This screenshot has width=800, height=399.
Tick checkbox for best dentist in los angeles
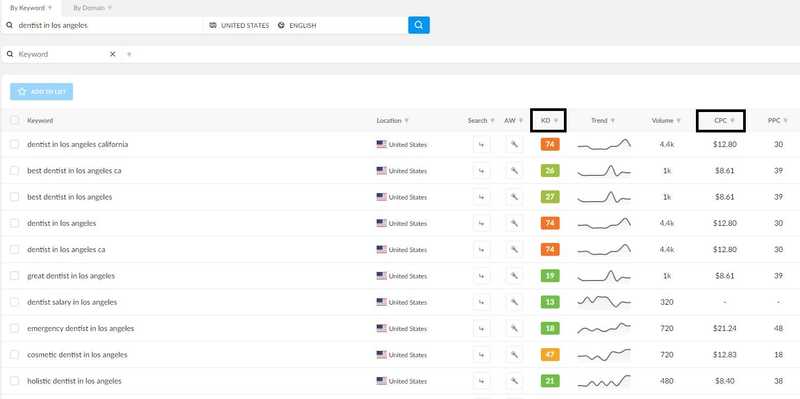tap(14, 197)
